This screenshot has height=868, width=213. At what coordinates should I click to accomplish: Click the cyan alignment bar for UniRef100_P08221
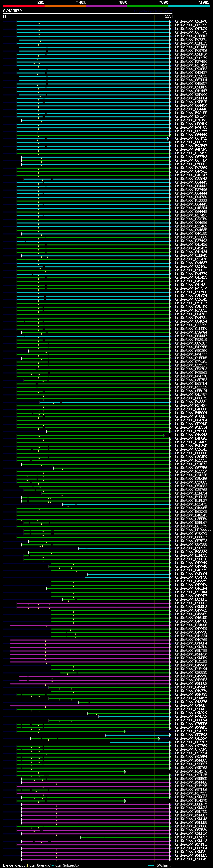(x=106, y=402)
